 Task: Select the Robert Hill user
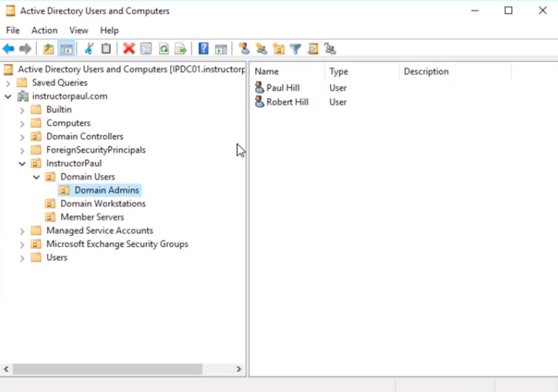[288, 102]
